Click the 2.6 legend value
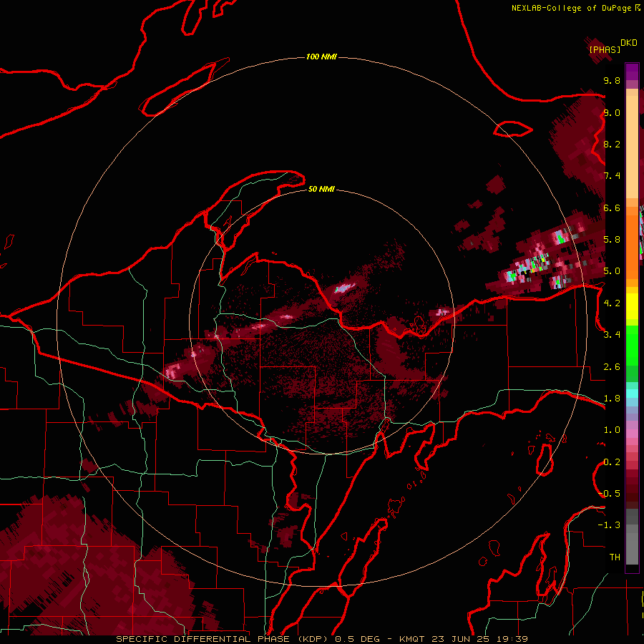Screen dimensions: 644x644 click(x=612, y=367)
